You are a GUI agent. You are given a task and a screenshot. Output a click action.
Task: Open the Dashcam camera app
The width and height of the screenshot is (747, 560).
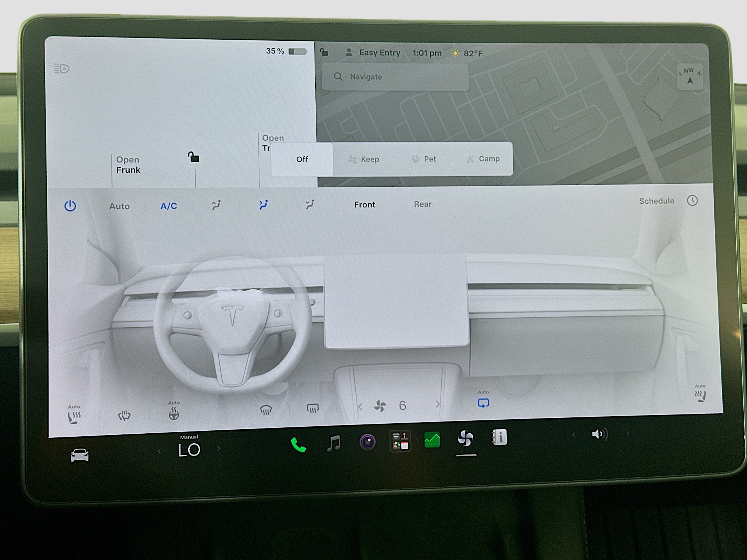[368, 441]
